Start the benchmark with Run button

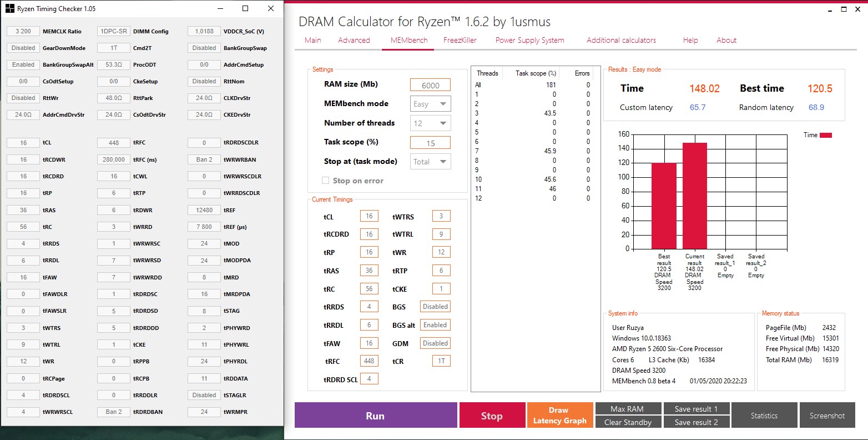click(x=376, y=416)
